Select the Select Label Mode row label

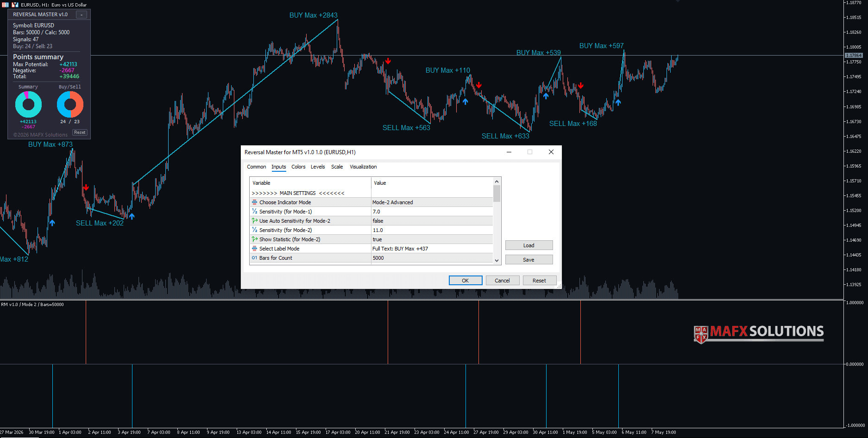pos(279,249)
